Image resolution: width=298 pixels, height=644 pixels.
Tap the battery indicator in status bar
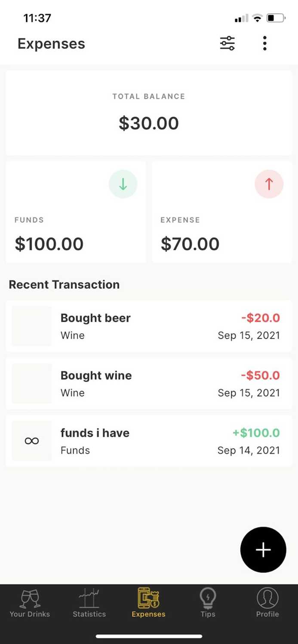(x=276, y=18)
